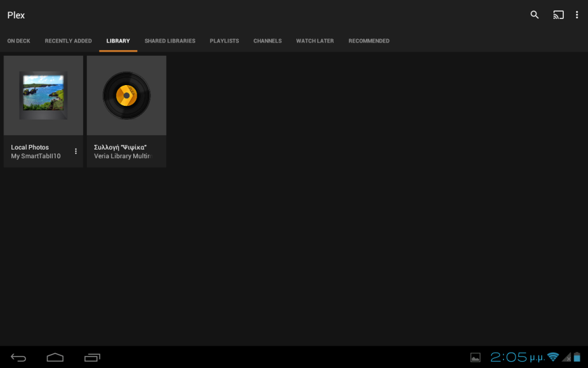Go to the Shared Libraries tab

point(170,41)
